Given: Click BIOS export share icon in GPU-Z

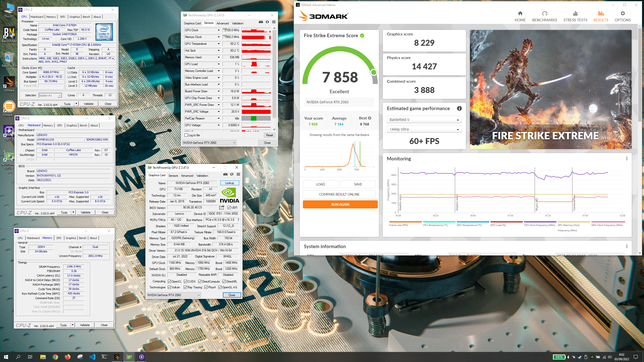Looking at the screenshot, I should [222, 207].
